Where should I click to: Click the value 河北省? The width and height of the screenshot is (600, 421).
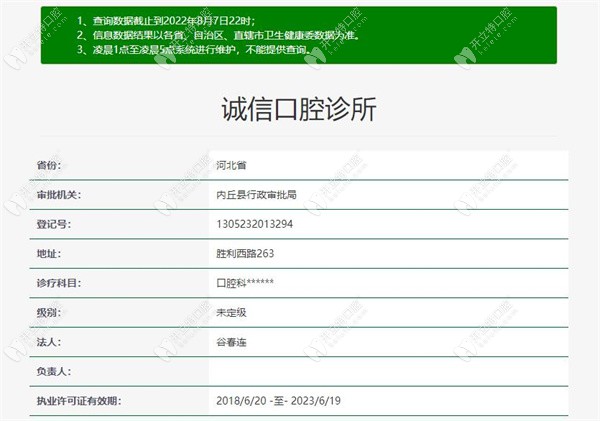[231, 165]
